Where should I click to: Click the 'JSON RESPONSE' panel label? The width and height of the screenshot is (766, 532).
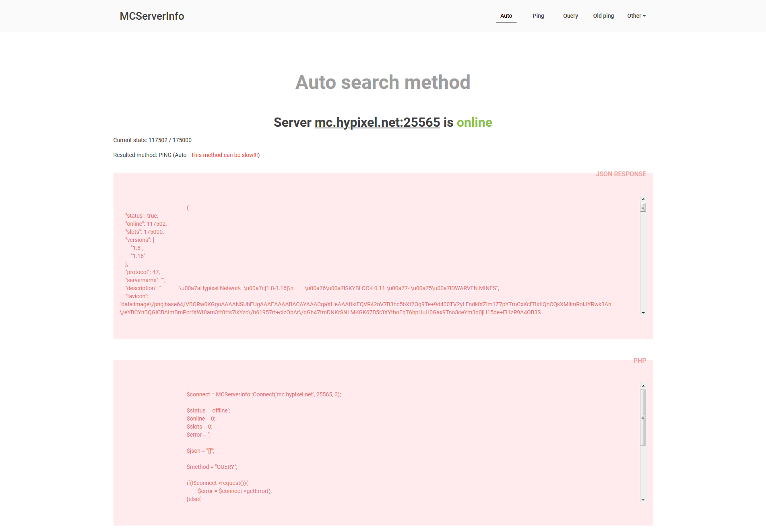click(x=621, y=174)
